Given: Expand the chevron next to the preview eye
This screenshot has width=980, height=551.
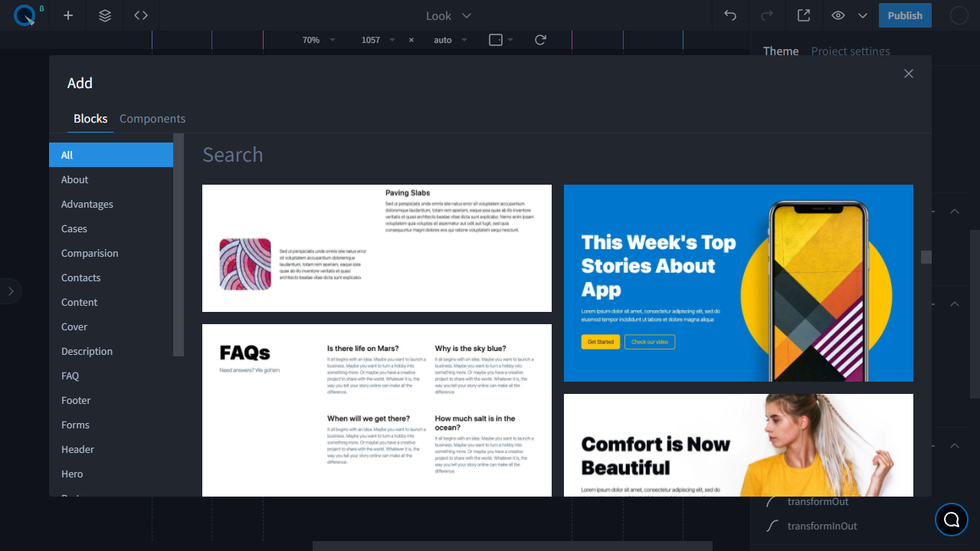Looking at the screenshot, I should [x=863, y=15].
